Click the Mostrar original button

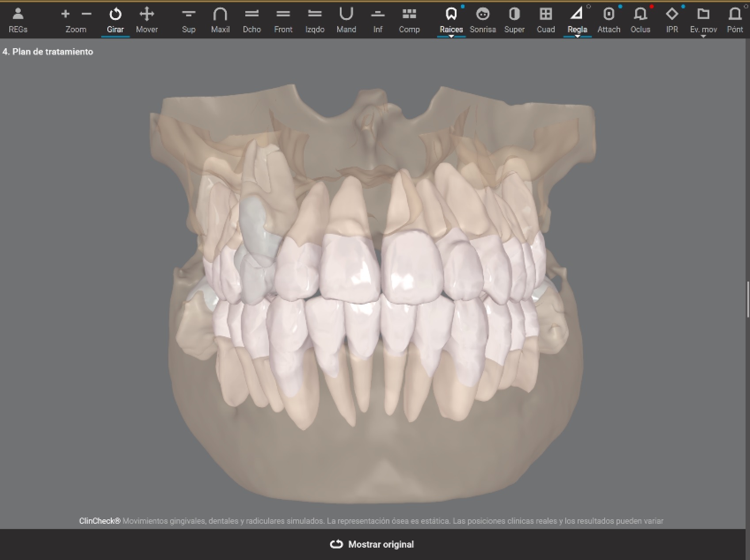pos(372,544)
